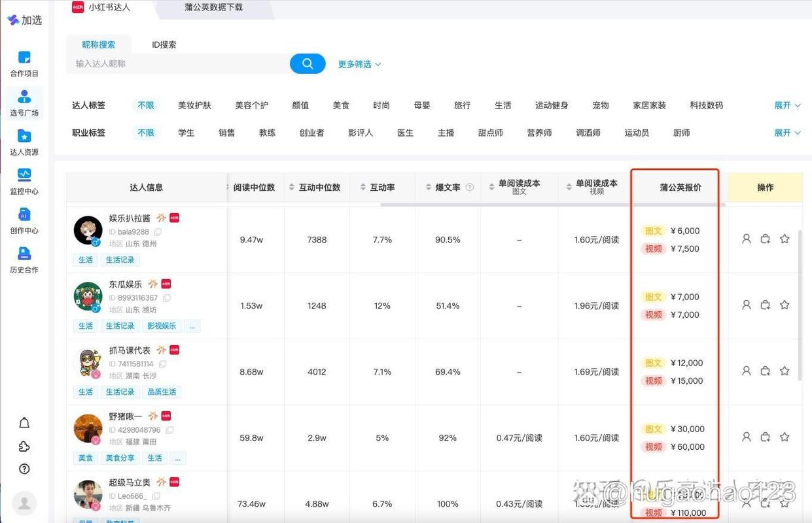The image size is (812, 523).
Task: Click the notification bell icon
Action: (24, 423)
